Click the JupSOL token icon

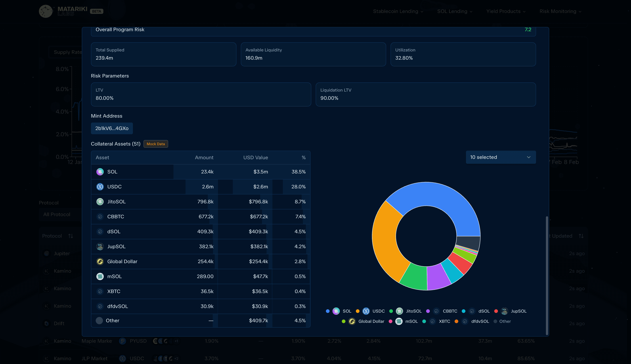[100, 247]
